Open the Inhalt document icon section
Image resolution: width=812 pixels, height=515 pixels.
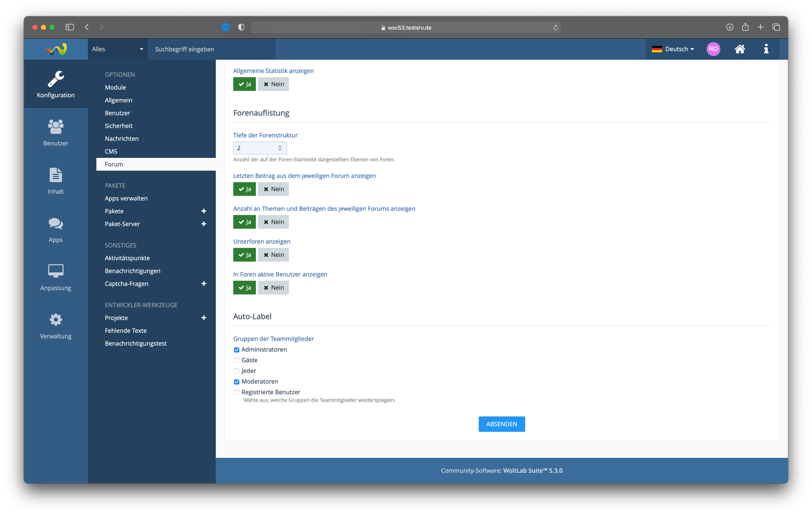(55, 180)
